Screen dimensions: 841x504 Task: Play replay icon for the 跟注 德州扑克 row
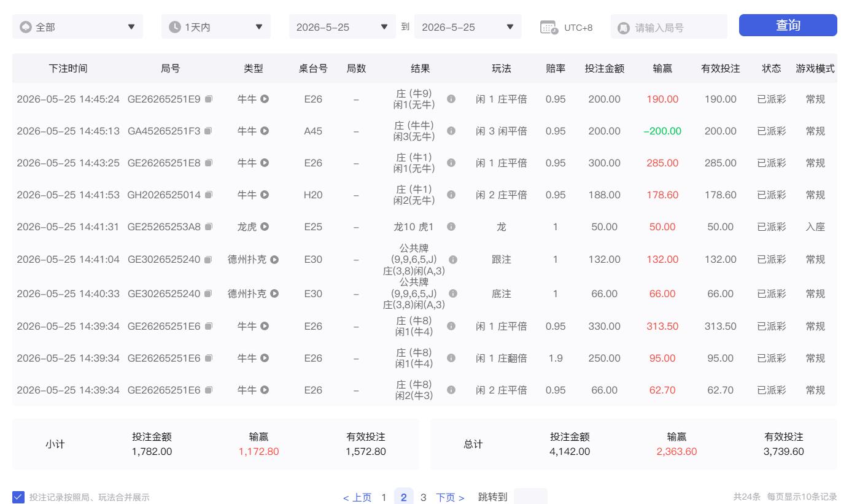(x=274, y=259)
